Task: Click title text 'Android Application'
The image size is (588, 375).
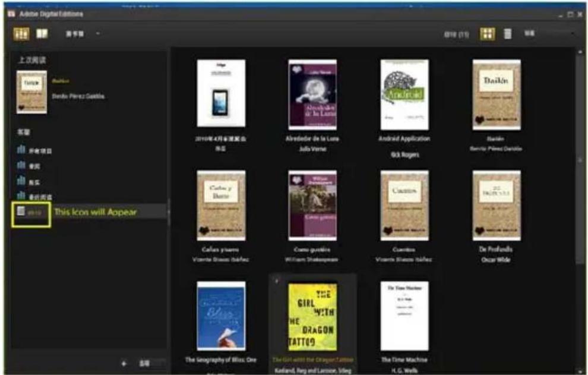Action: tap(404, 138)
